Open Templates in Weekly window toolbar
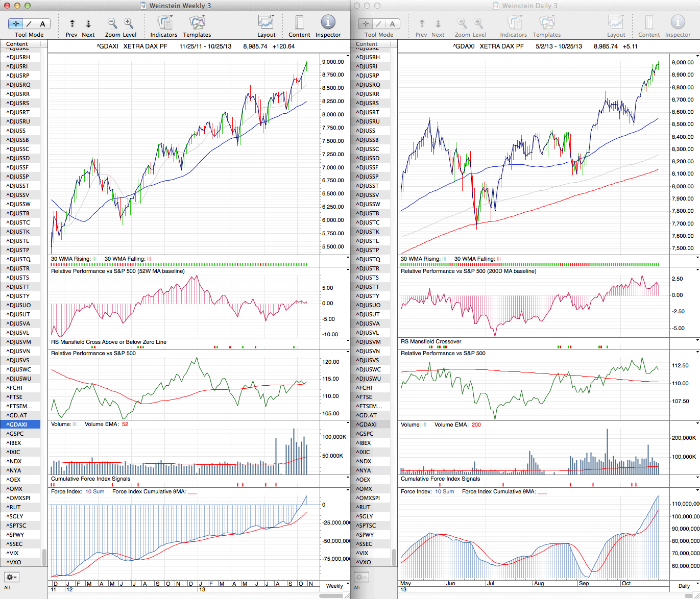 pyautogui.click(x=197, y=23)
